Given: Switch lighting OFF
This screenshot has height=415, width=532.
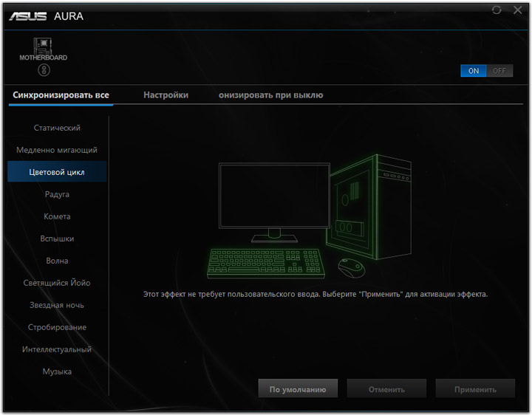Looking at the screenshot, I should (x=499, y=71).
